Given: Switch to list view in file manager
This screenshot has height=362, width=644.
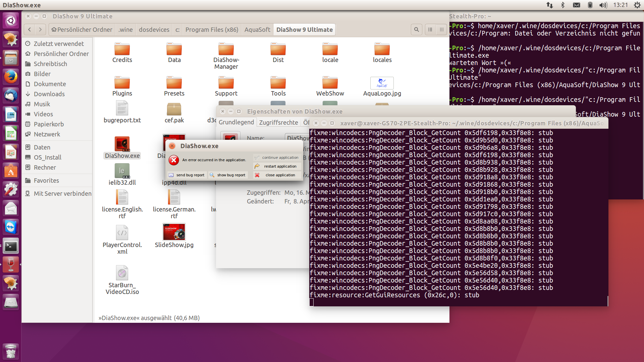Looking at the screenshot, I should click(430, 29).
